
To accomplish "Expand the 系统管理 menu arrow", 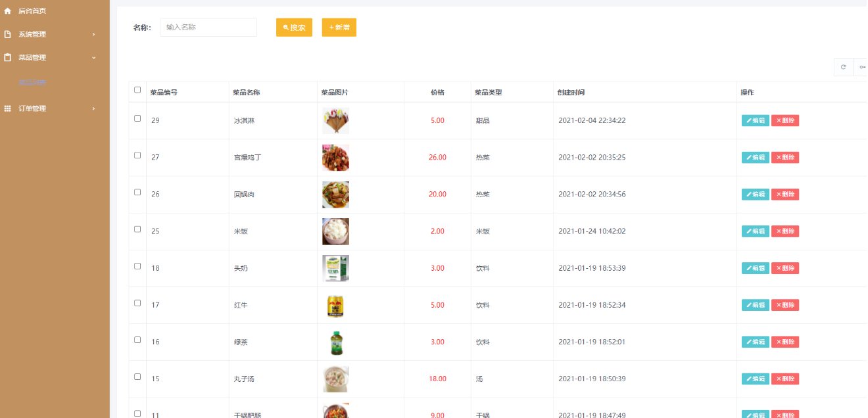I will coord(93,34).
